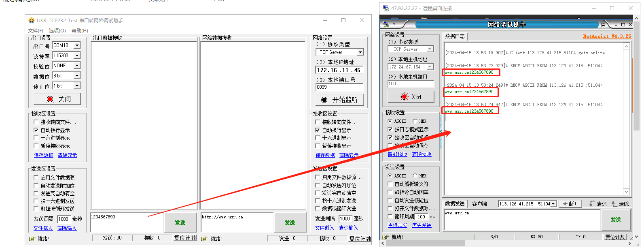Check AT指令自动回车 option
Viewport: 644px width, 250px height.
point(390,192)
